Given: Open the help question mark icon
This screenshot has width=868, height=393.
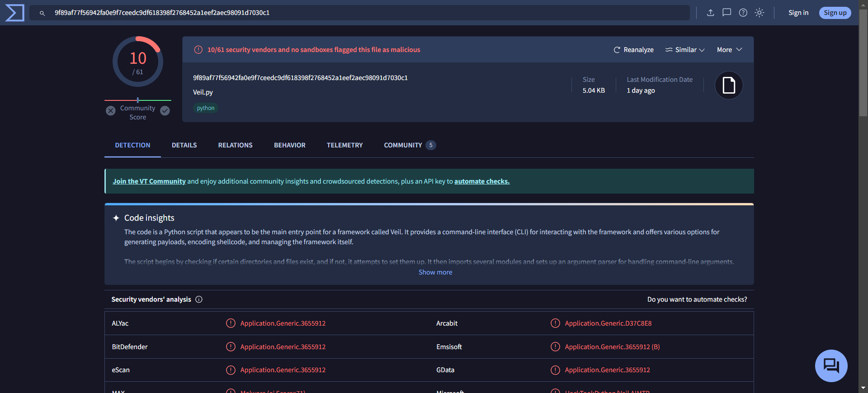Looking at the screenshot, I should click(x=743, y=13).
